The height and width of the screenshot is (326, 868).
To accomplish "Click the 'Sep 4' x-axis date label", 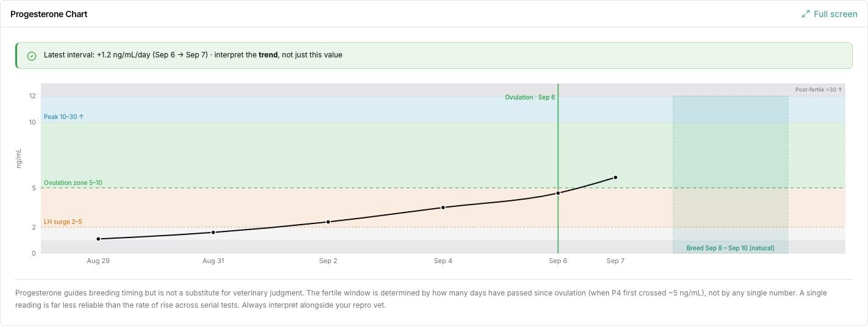I will (x=443, y=261).
